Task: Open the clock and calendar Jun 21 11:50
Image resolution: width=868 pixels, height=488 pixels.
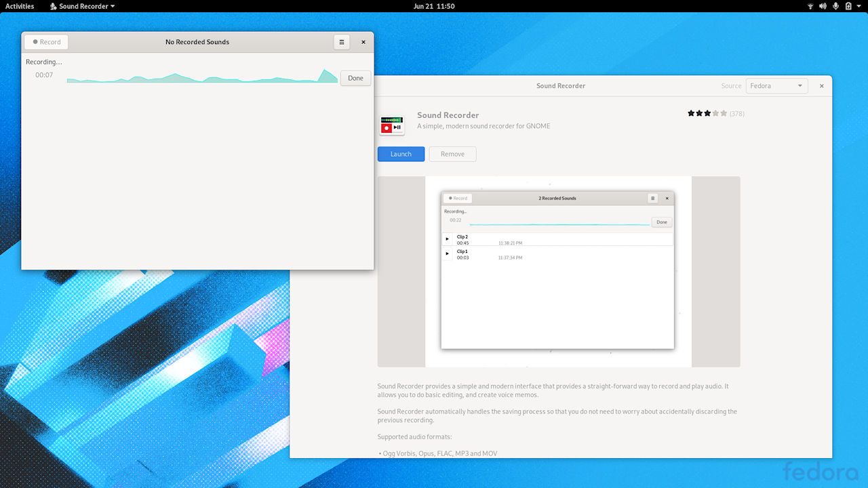Action: pyautogui.click(x=434, y=6)
